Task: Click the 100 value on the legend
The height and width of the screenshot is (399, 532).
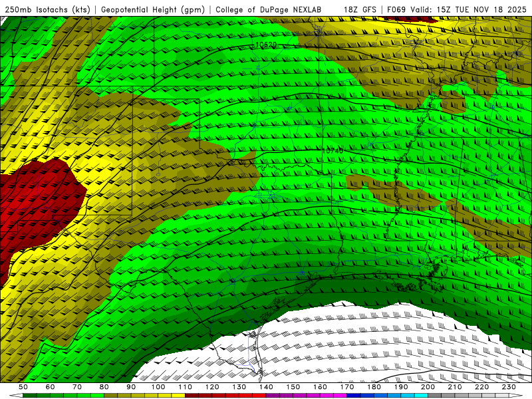Action: (158, 387)
